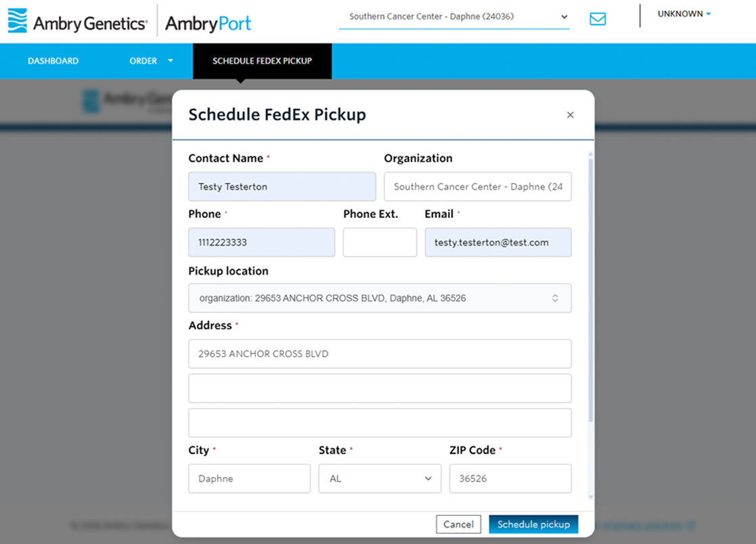The height and width of the screenshot is (544, 756).
Task: Open the messages envelope icon
Action: click(598, 19)
